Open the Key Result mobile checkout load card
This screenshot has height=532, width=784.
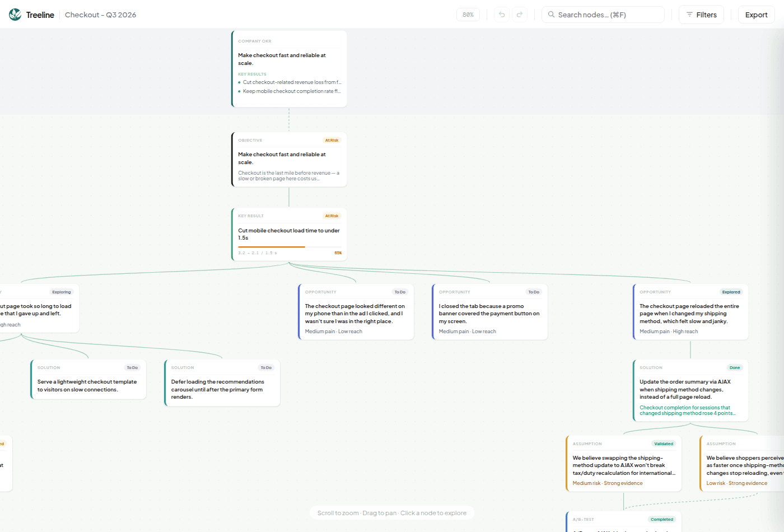289,234
